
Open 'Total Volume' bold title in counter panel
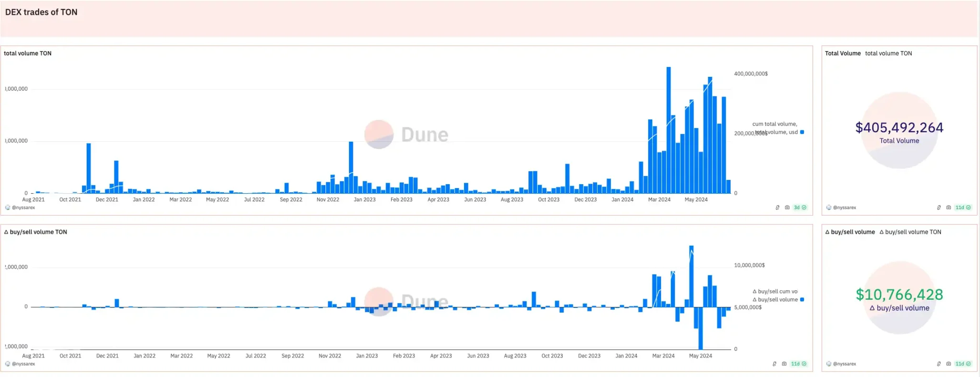click(x=843, y=53)
